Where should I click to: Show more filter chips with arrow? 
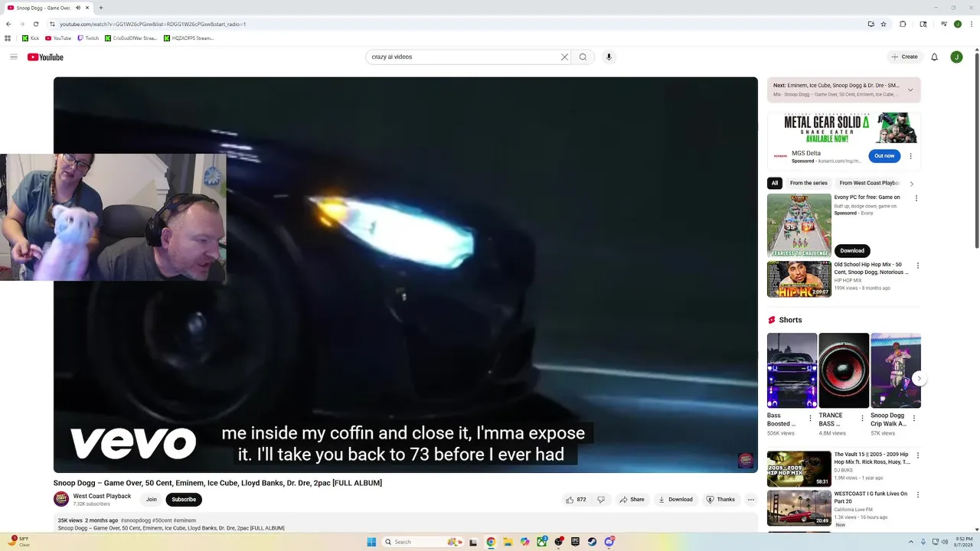click(911, 184)
